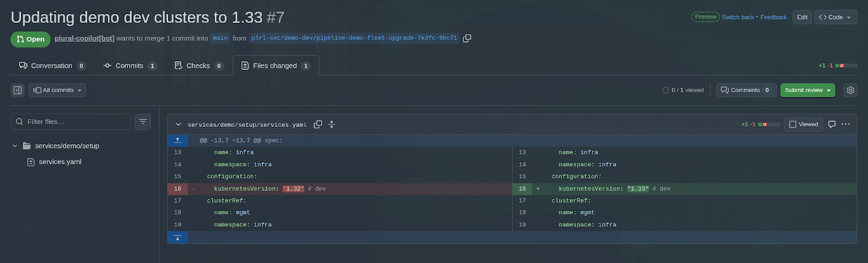Open the Code dropdown button
This screenshot has height=263, width=868.
click(835, 17)
